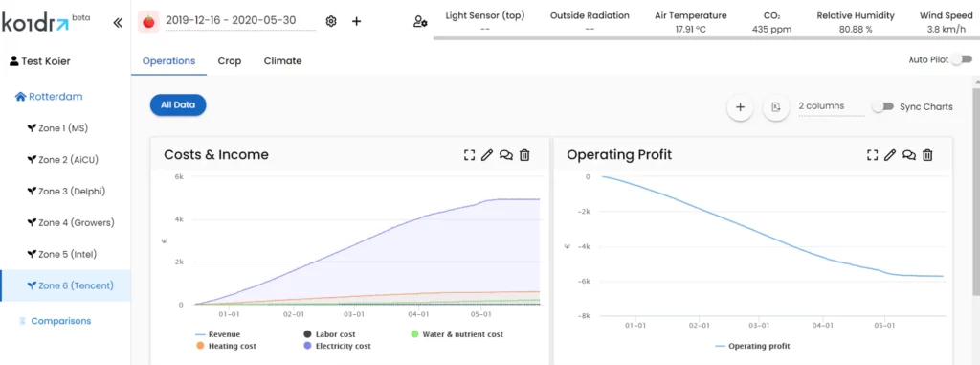Expand the Rotterdam location tree
Viewport: 980px width, 365px height.
tap(49, 97)
